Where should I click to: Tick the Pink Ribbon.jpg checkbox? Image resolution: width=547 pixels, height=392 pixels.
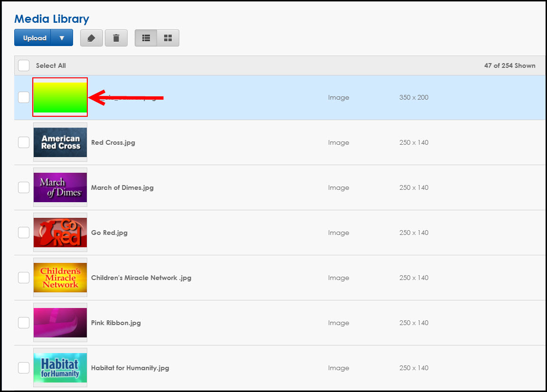click(24, 323)
